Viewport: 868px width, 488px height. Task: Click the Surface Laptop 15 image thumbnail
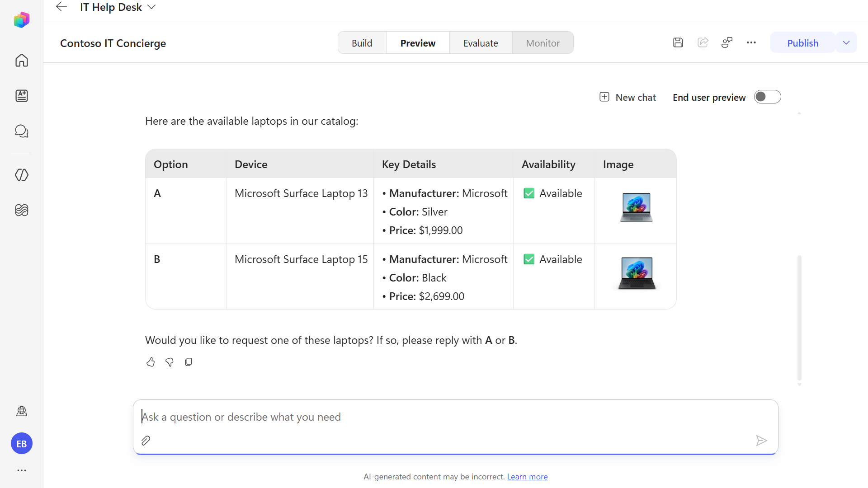637,273
